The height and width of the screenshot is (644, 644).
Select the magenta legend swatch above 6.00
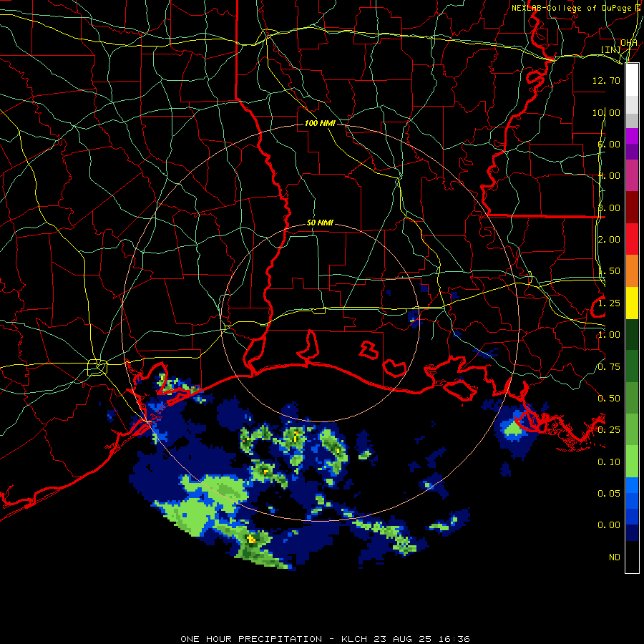click(x=632, y=136)
